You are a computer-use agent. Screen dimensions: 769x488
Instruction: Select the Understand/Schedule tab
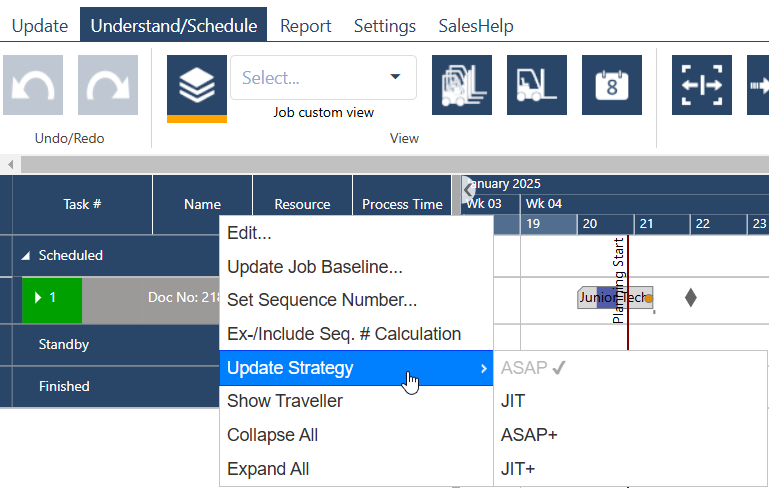pos(174,26)
